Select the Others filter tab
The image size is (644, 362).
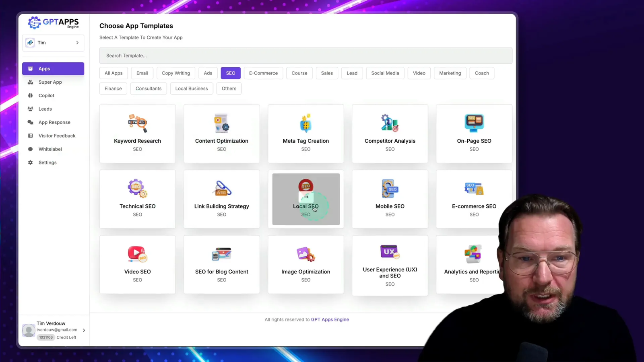pos(229,88)
